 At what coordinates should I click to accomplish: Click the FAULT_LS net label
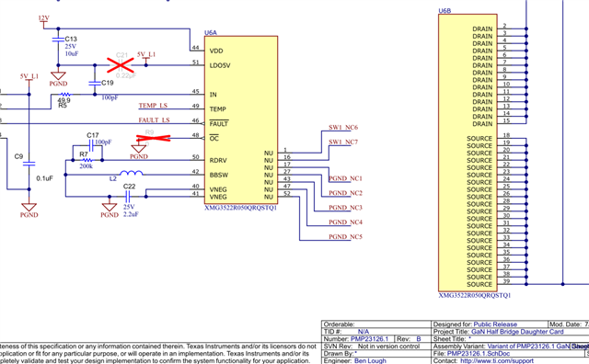[x=154, y=120]
